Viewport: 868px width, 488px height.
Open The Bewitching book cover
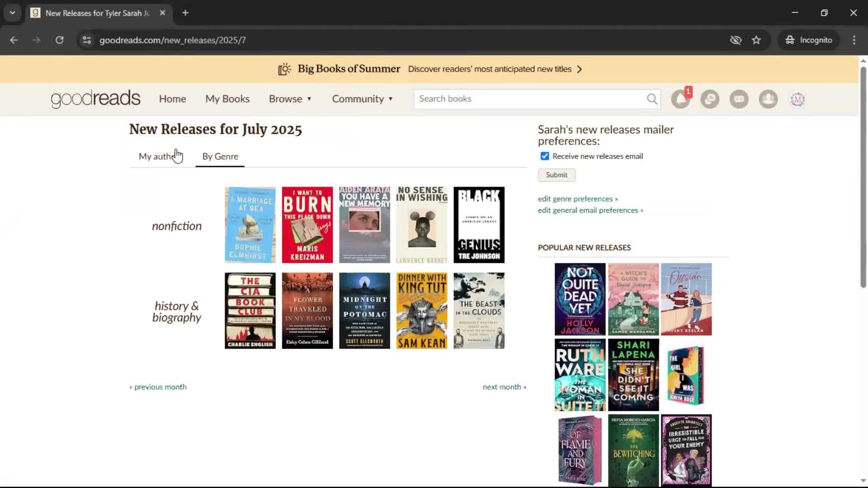(633, 450)
